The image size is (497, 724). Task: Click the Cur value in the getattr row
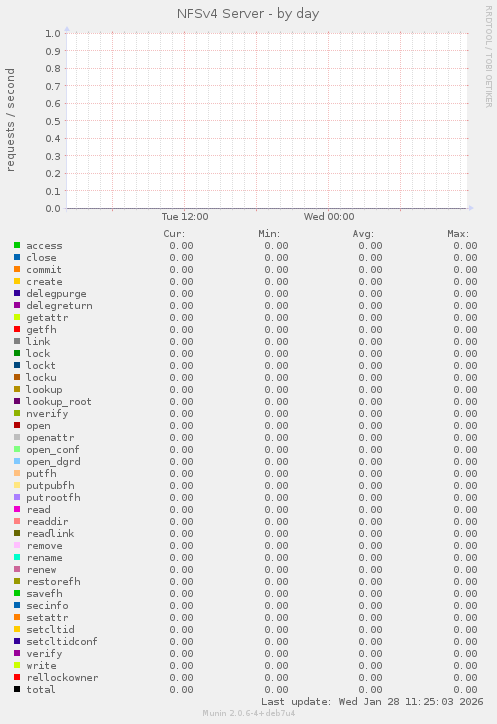[181, 318]
